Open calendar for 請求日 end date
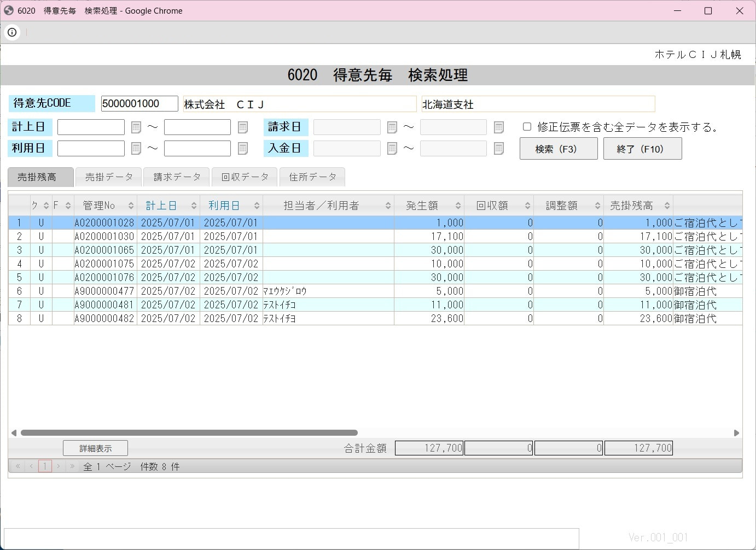The image size is (756, 550). click(x=498, y=127)
